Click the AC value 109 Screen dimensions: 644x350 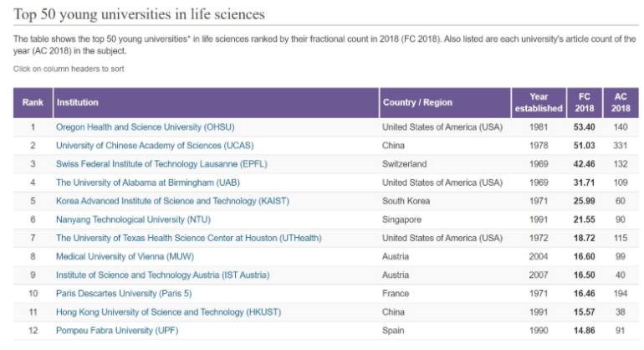point(621,183)
